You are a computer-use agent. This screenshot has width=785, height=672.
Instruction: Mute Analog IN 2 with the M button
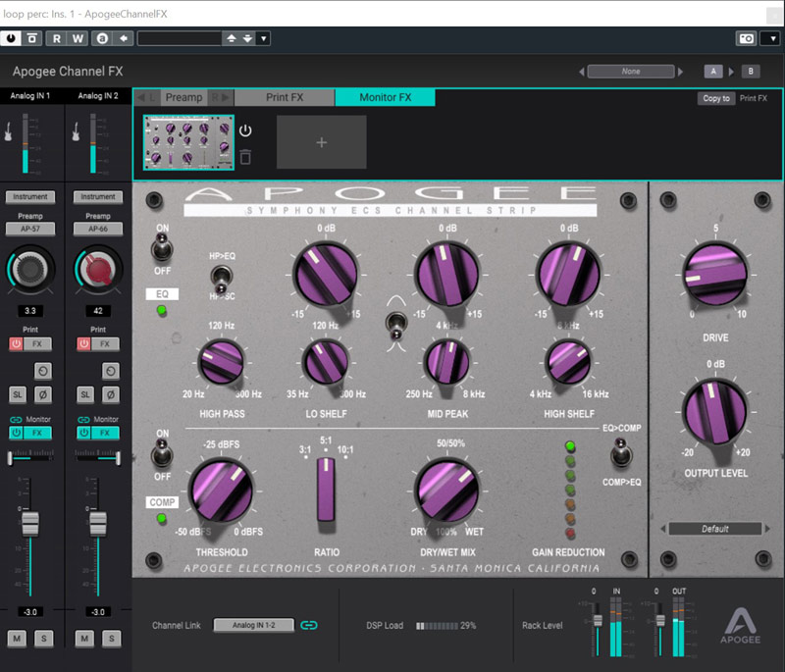(x=84, y=638)
